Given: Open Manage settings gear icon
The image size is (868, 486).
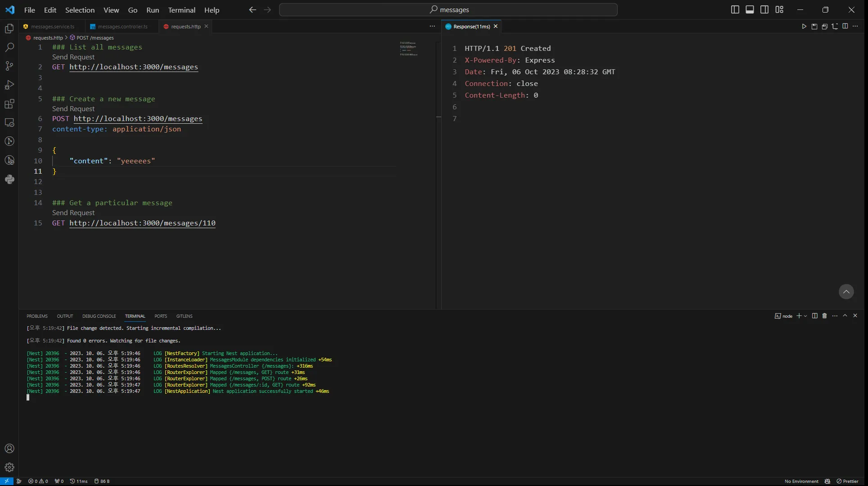Looking at the screenshot, I should point(9,467).
